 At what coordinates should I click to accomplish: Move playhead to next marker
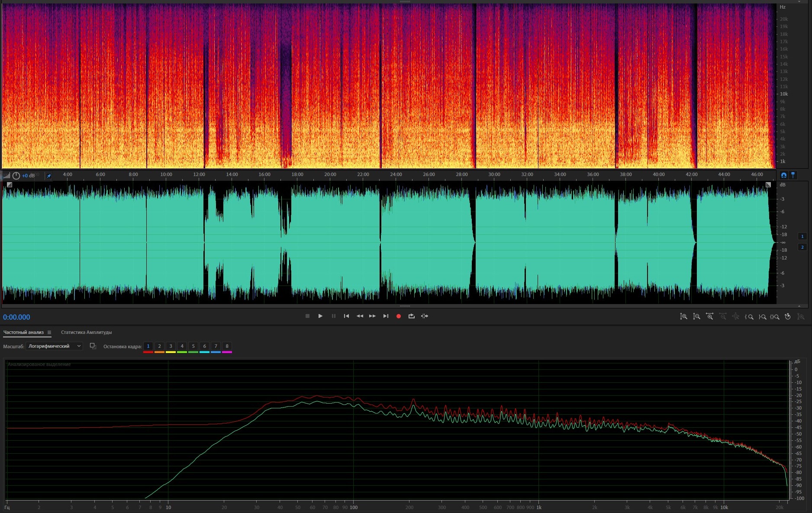tap(385, 316)
